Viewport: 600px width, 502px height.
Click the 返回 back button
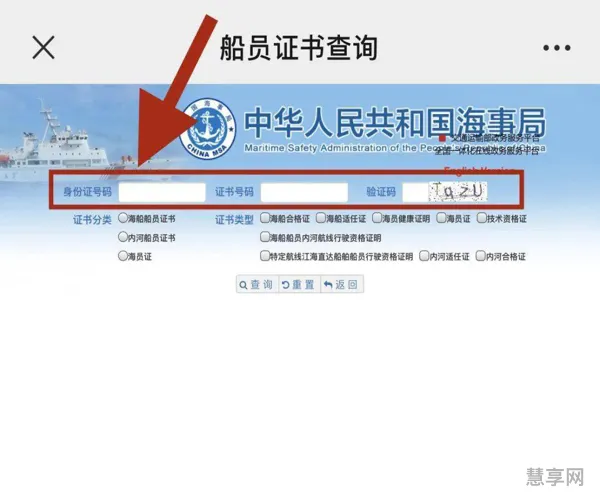click(x=342, y=285)
